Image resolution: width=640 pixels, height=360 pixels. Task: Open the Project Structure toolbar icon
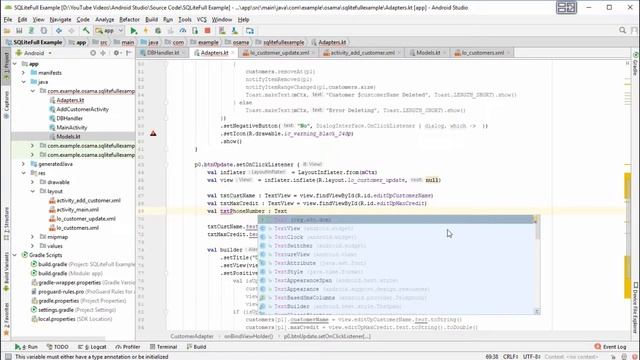point(249,31)
